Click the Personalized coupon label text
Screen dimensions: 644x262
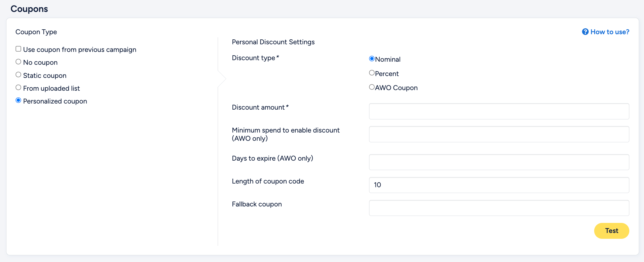tap(55, 101)
